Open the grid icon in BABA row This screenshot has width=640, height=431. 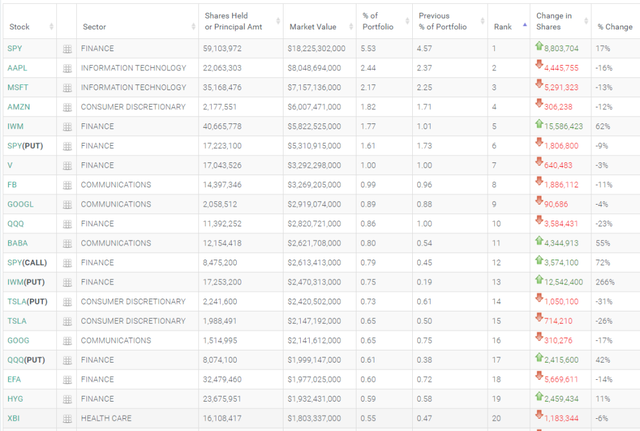(67, 244)
